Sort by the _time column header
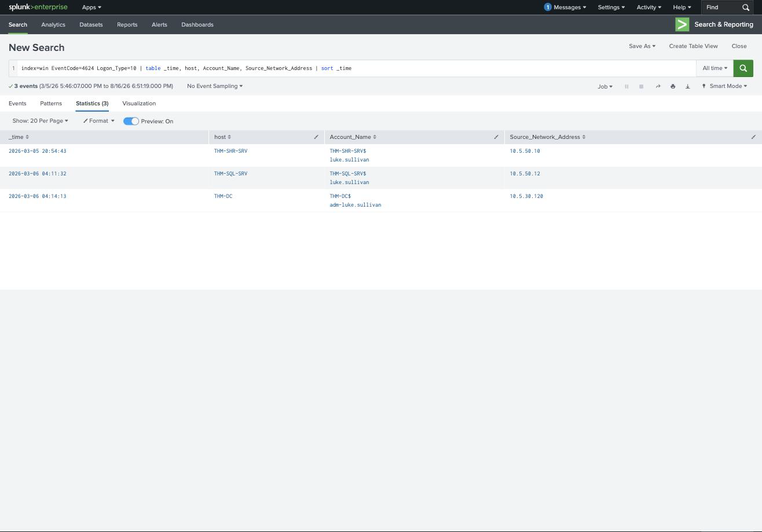 19,137
